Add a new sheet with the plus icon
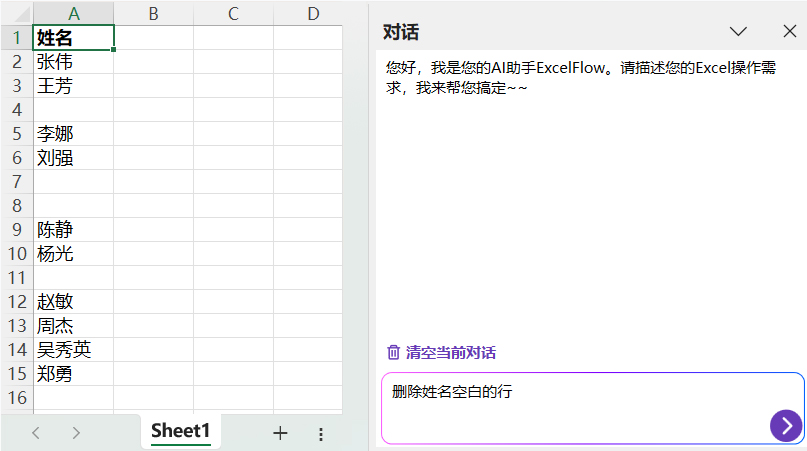The width and height of the screenshot is (807, 451). [280, 433]
